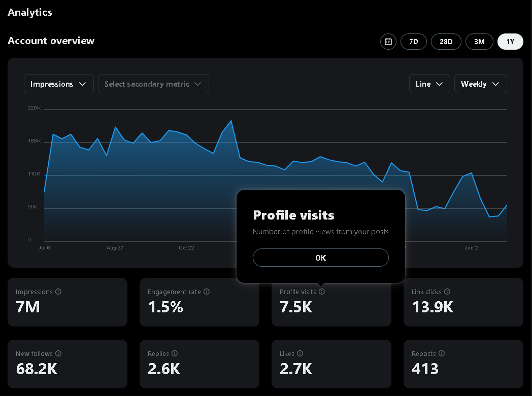Enable the 28D time range
This screenshot has height=396, width=532.
446,42
